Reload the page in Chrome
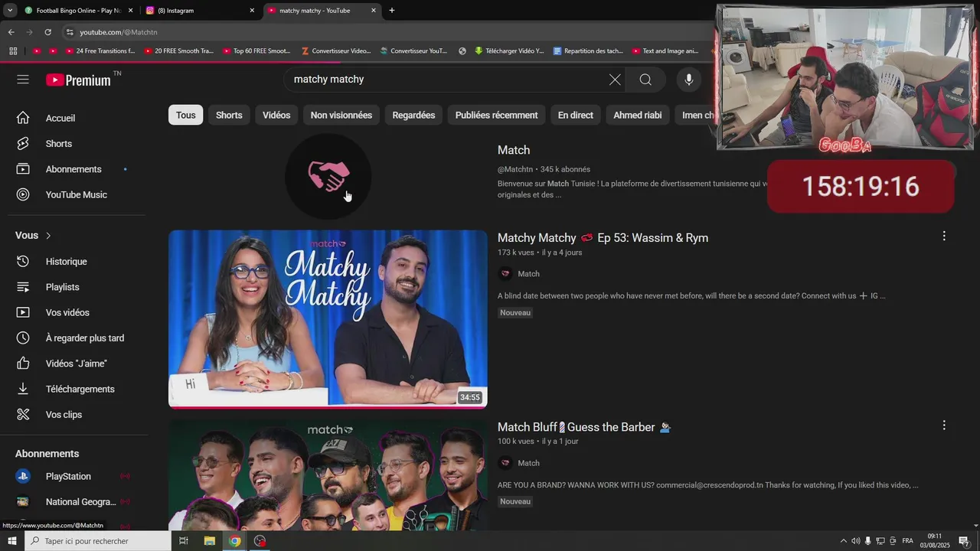980x551 pixels. (47, 32)
